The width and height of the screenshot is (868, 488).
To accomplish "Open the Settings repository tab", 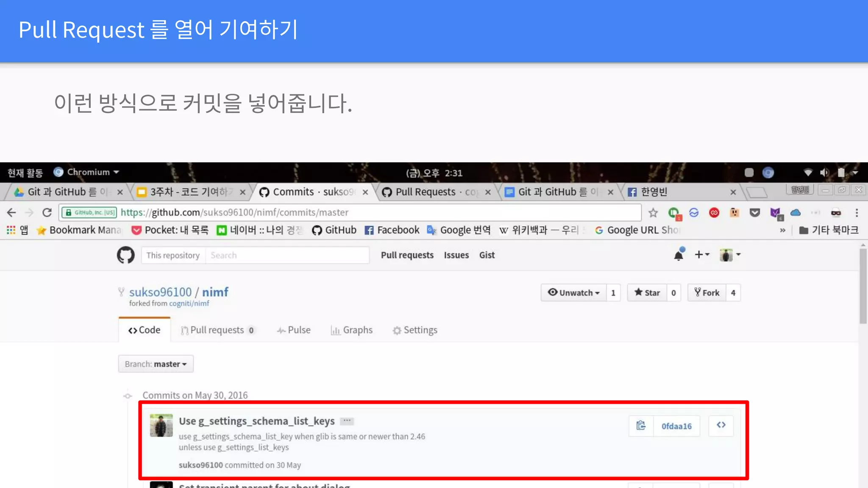I will point(415,330).
